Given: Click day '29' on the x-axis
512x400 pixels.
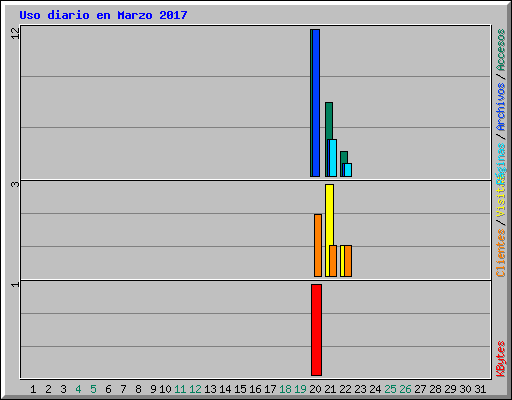Looking at the screenshot, I should tap(450, 389).
